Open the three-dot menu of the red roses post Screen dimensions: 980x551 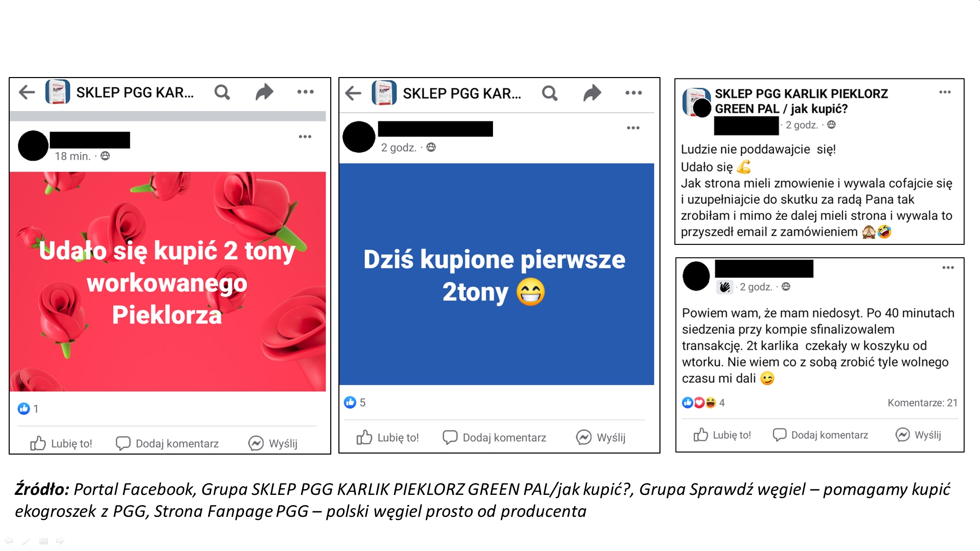(305, 137)
